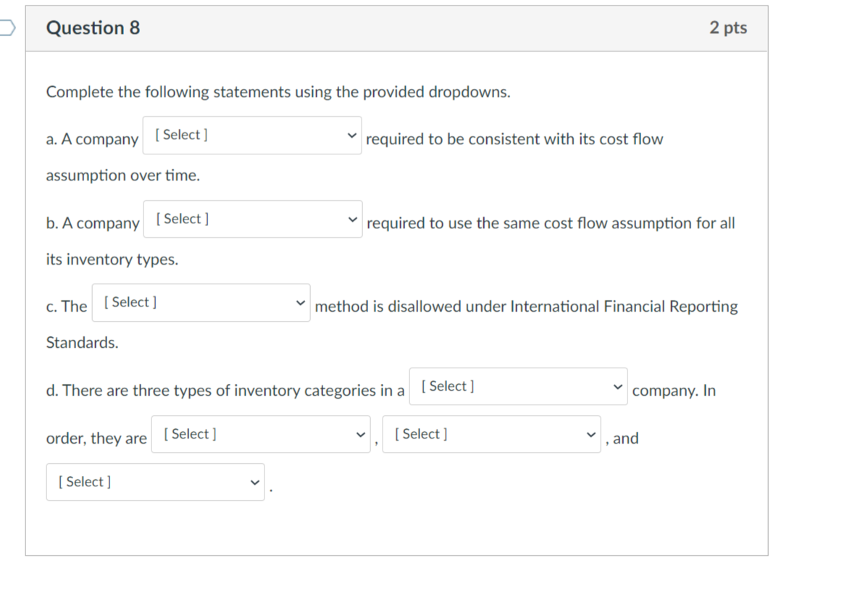Click 'method is disallowed under International Financial Reporting'
The image size is (868, 590).
(527, 307)
